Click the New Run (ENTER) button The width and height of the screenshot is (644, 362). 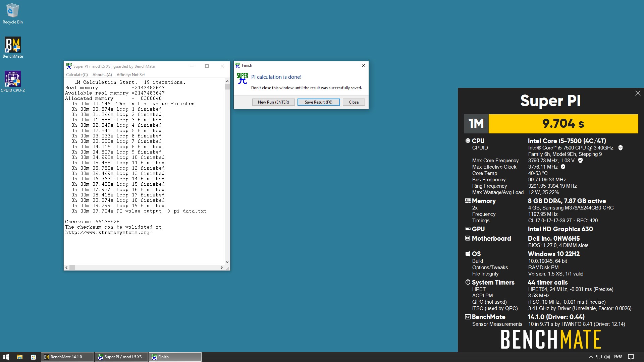[x=273, y=102]
